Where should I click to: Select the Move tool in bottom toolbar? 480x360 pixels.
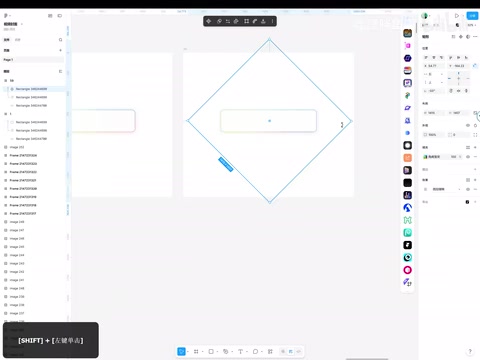coord(181,351)
